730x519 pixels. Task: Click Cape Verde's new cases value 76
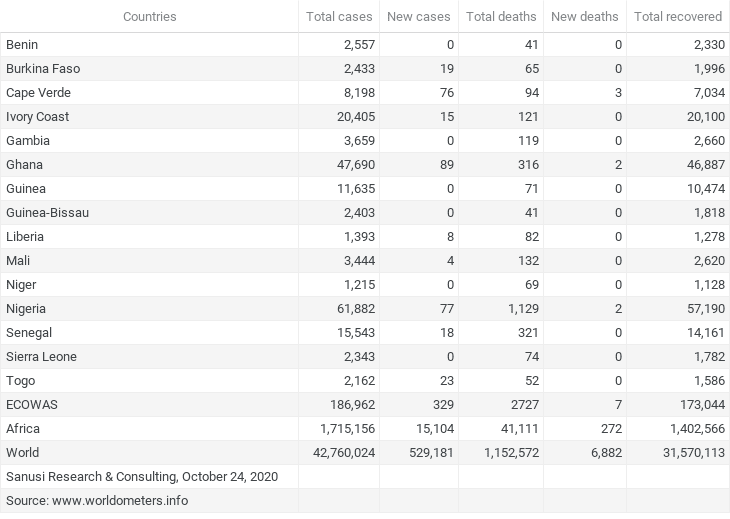447,93
